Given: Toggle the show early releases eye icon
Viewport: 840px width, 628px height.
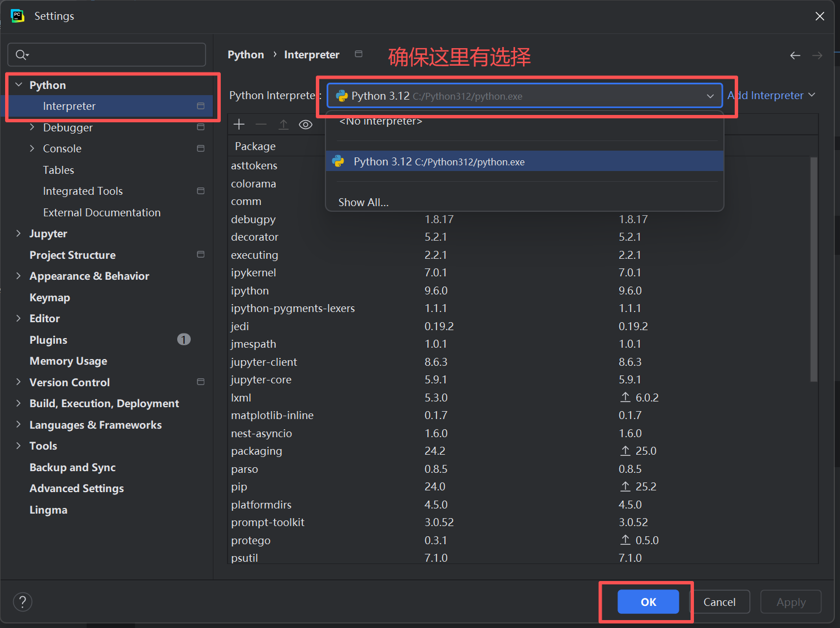Looking at the screenshot, I should (306, 125).
